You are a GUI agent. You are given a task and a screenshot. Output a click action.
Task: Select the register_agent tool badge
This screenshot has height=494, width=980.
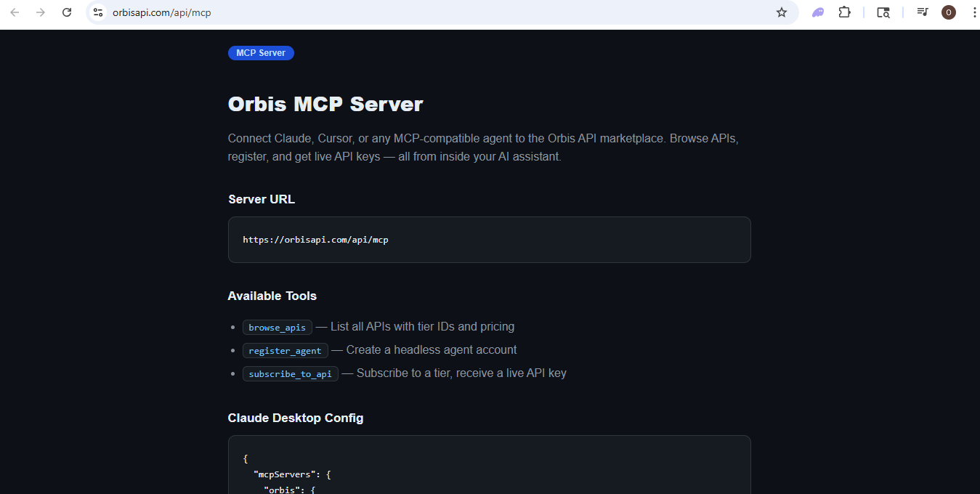(285, 350)
